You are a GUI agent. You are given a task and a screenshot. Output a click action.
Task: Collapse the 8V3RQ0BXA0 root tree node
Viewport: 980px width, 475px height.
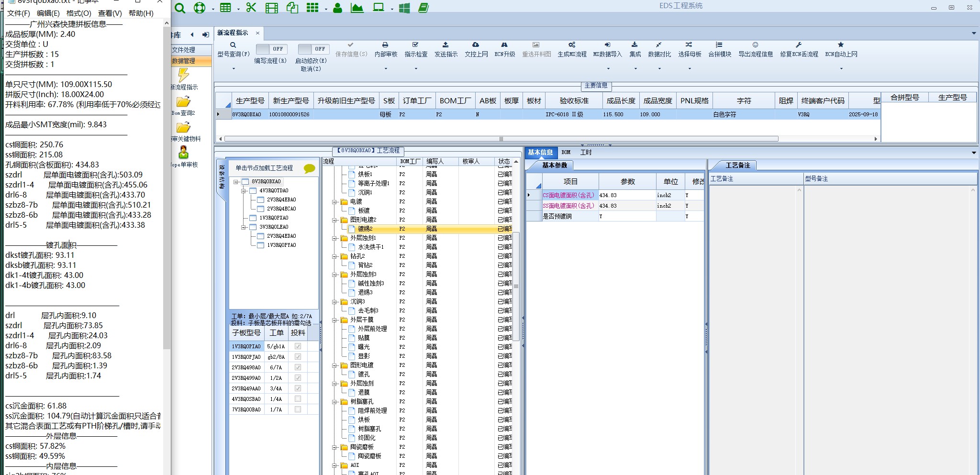click(236, 182)
